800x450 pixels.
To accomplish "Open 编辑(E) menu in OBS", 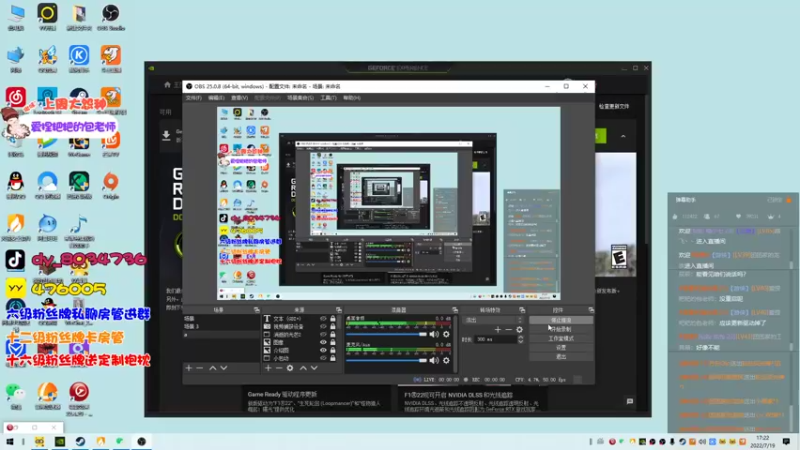I will (216, 97).
